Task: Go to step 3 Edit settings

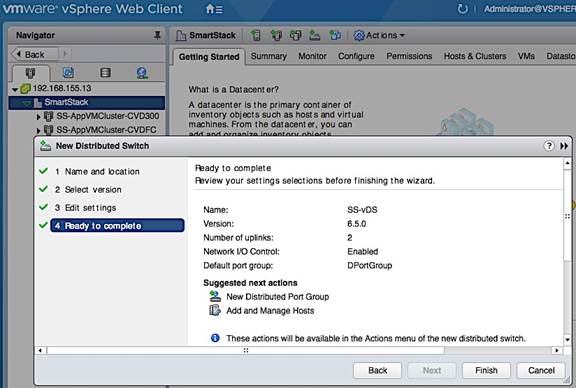Action: coord(86,208)
